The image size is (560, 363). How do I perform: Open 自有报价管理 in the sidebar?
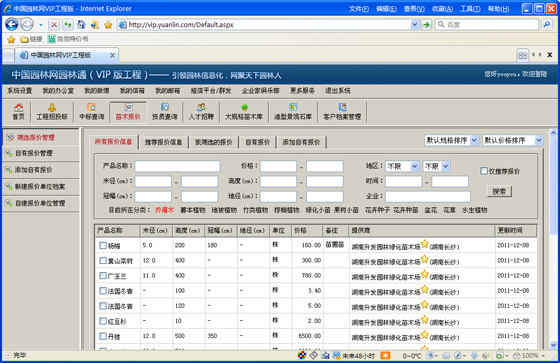pos(34,153)
